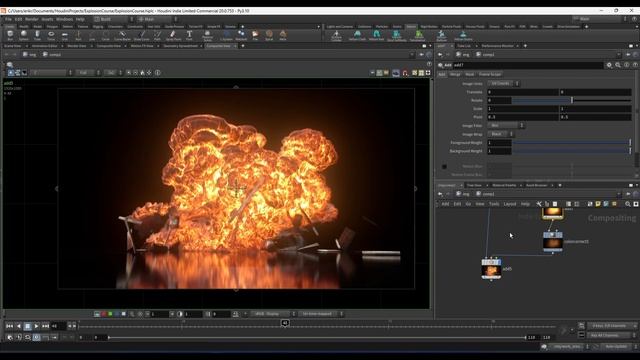Open the Main radial menu dropdown

(158, 19)
